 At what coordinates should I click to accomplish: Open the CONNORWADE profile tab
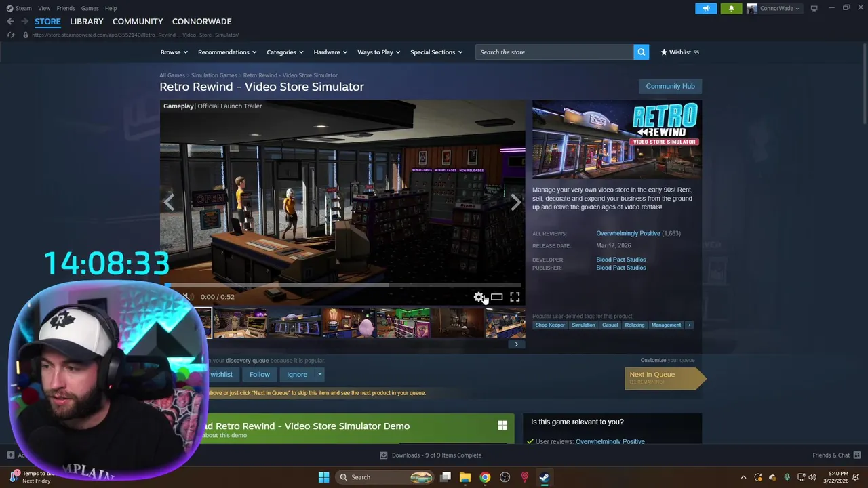pos(201,22)
